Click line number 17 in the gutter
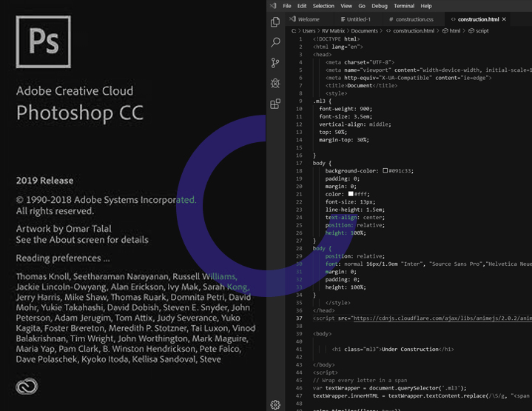 (x=299, y=163)
